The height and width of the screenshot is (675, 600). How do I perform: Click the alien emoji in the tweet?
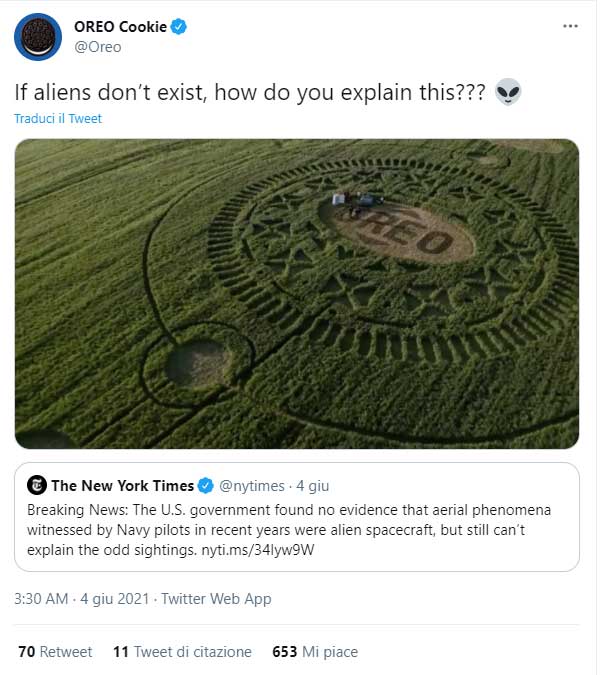click(508, 92)
